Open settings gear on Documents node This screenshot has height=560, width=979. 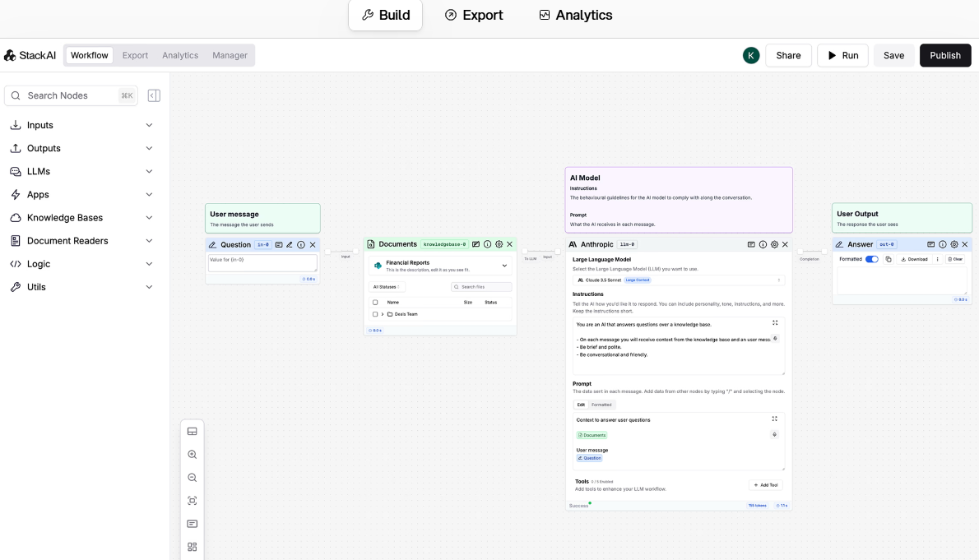pos(499,244)
